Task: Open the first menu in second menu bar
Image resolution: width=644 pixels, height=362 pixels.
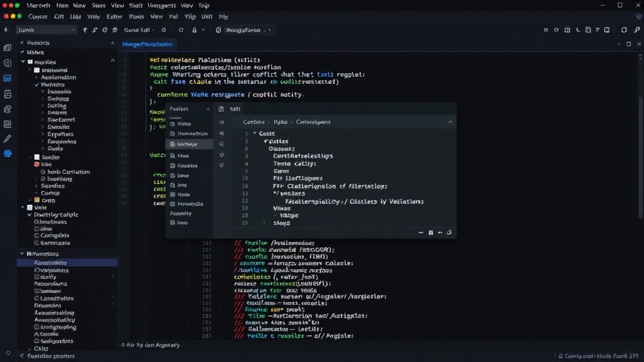Action: (38, 17)
